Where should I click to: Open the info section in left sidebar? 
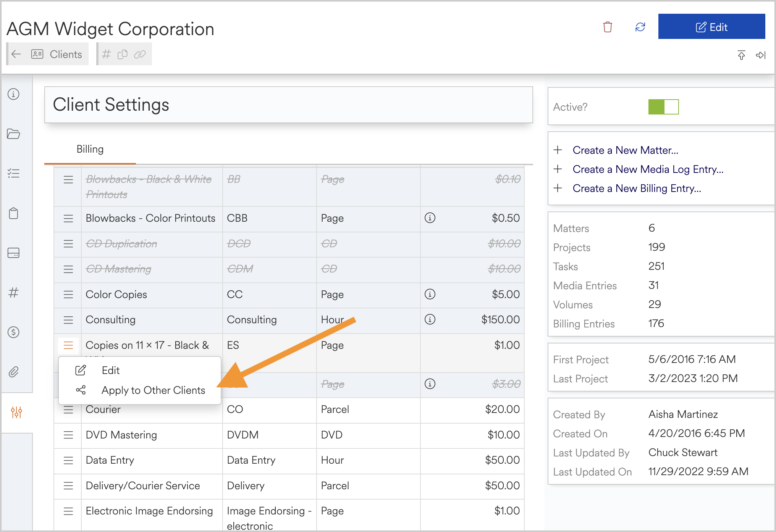(x=14, y=94)
